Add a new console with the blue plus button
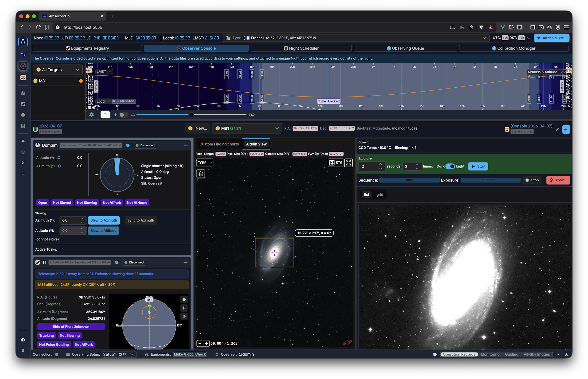The image size is (588, 379). 566,129
